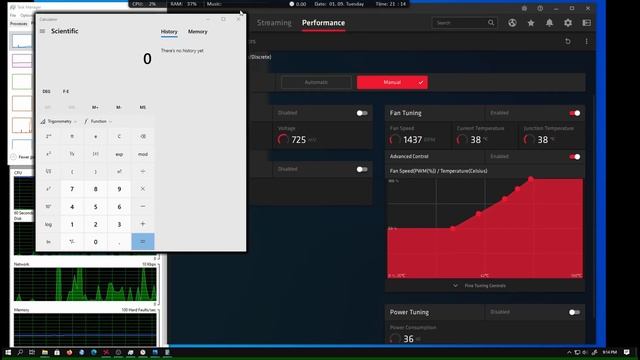This screenshot has width=640, height=360.
Task: Expand the Function dropdown in Calculator
Action: coord(98,121)
